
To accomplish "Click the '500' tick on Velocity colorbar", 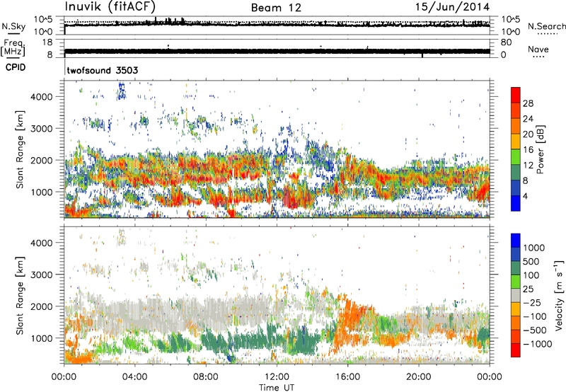I will coord(531,262).
